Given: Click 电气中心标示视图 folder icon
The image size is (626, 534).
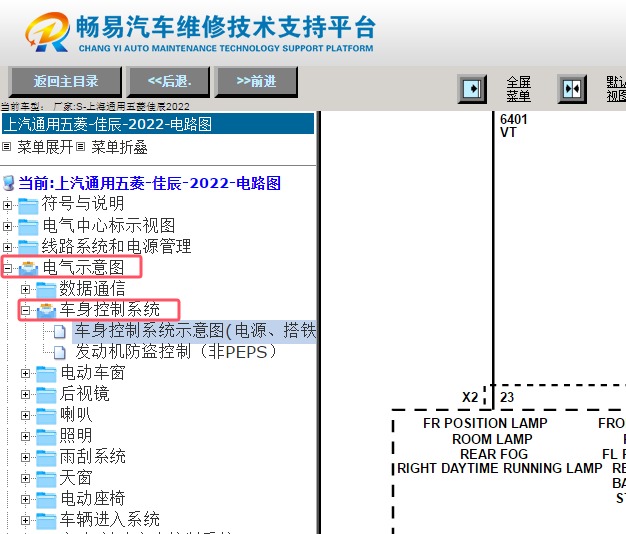Looking at the screenshot, I should click(x=28, y=227).
